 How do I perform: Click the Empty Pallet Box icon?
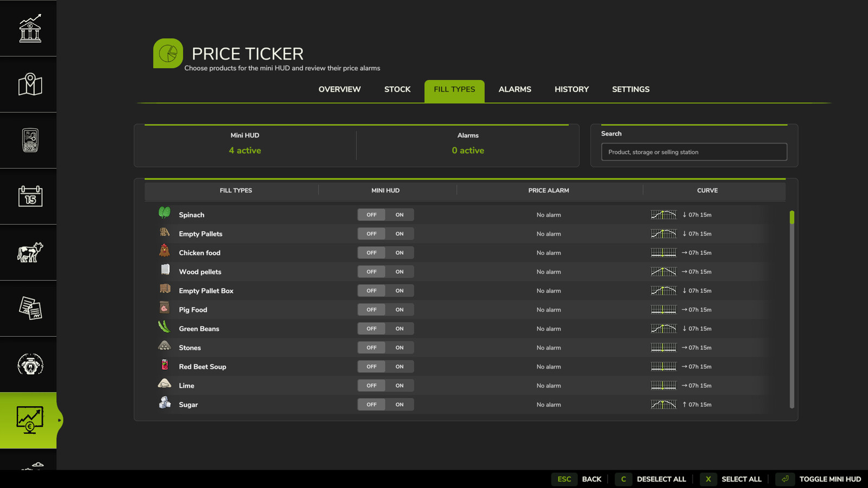tap(165, 288)
